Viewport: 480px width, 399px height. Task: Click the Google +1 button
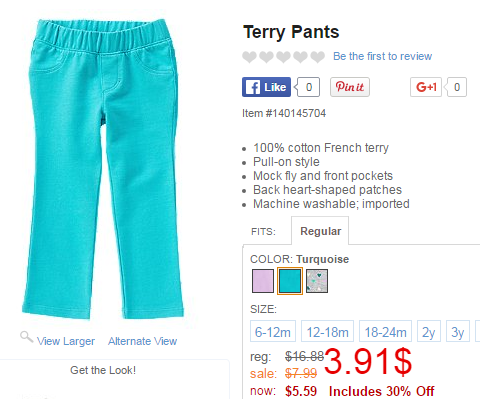(426, 87)
